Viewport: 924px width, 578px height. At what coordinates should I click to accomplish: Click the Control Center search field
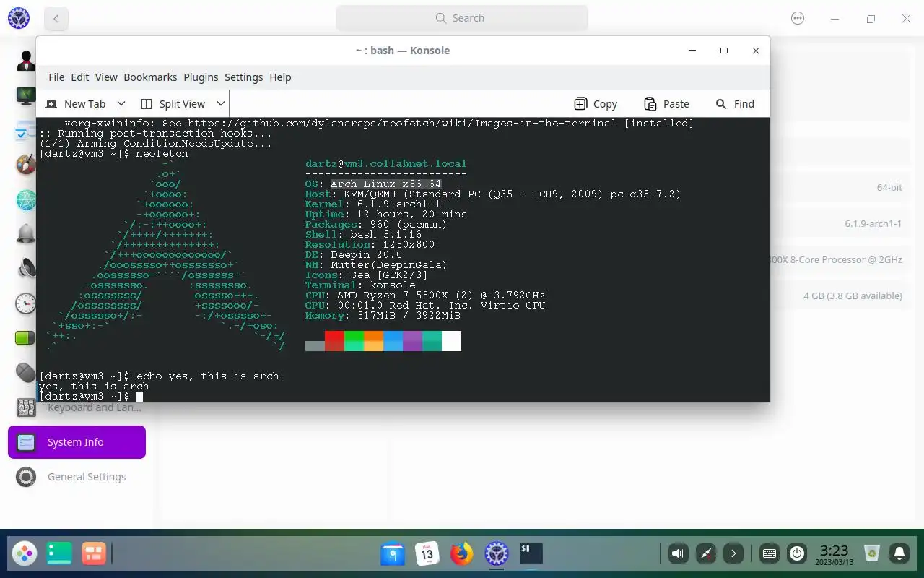click(462, 18)
